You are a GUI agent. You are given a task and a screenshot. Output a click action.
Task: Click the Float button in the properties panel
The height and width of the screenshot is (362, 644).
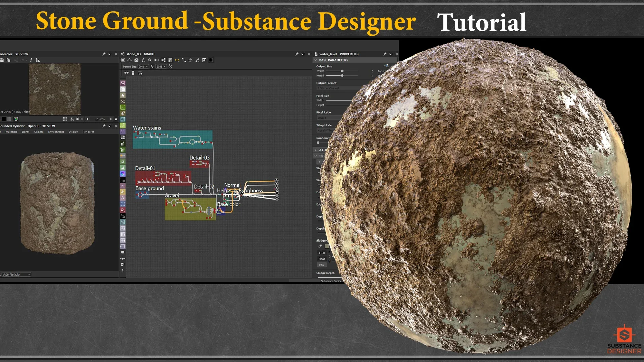(x=322, y=259)
